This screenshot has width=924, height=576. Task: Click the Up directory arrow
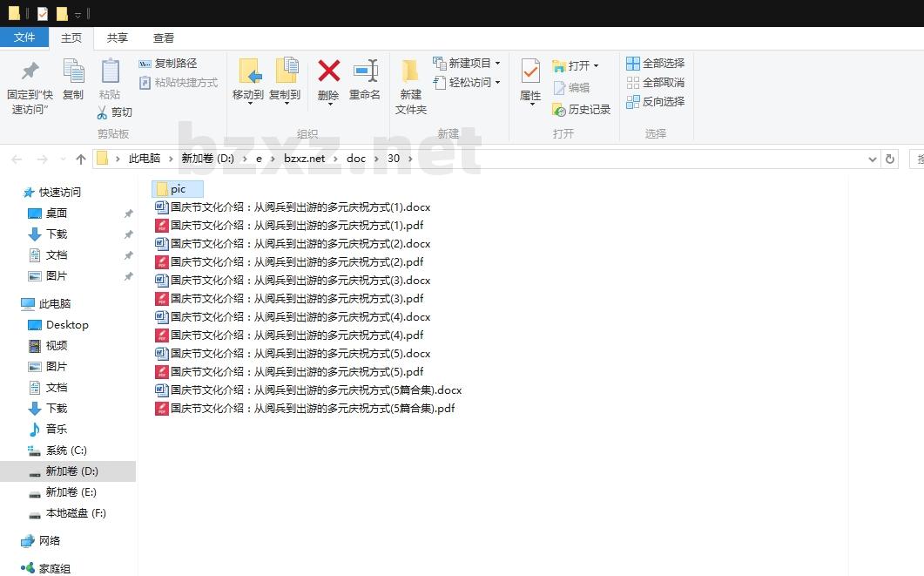pos(81,159)
